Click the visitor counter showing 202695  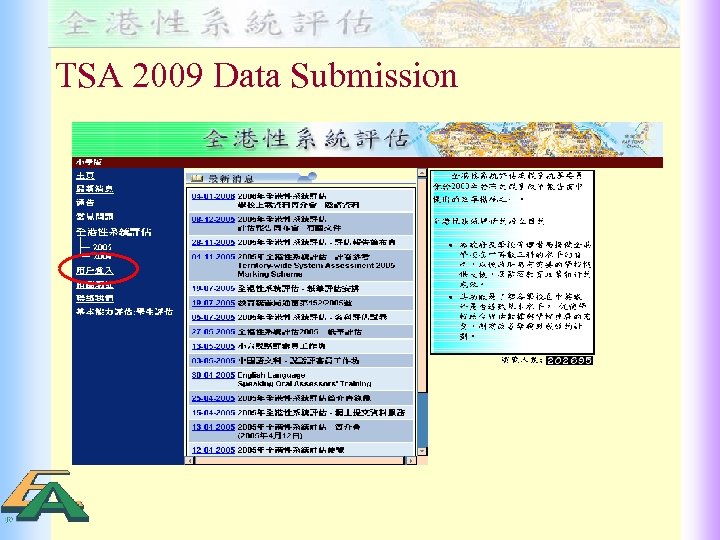(569, 360)
